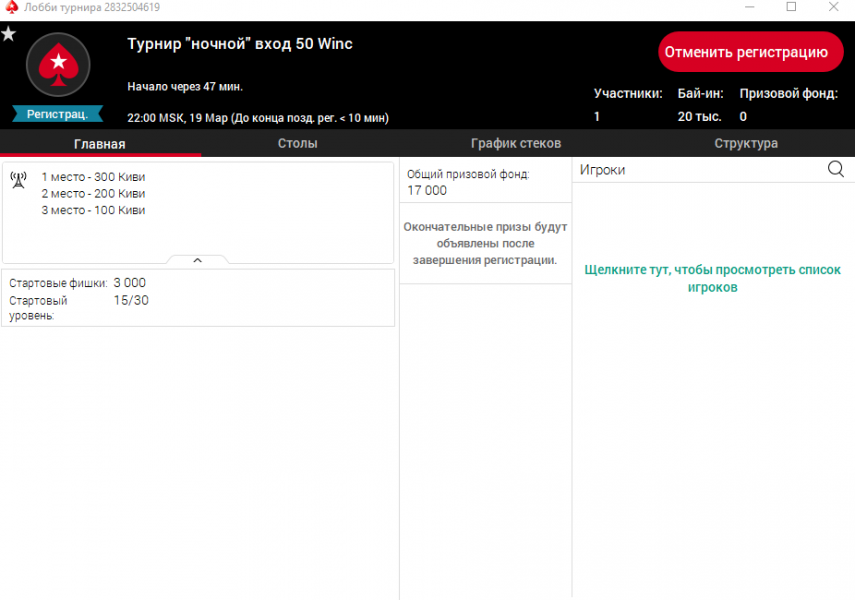Open the График стеков tab

tap(516, 144)
